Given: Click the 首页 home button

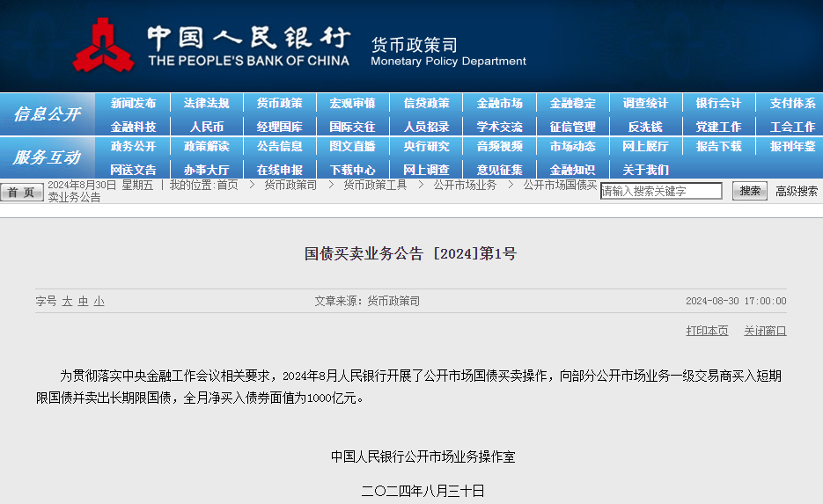Looking at the screenshot, I should [21, 192].
